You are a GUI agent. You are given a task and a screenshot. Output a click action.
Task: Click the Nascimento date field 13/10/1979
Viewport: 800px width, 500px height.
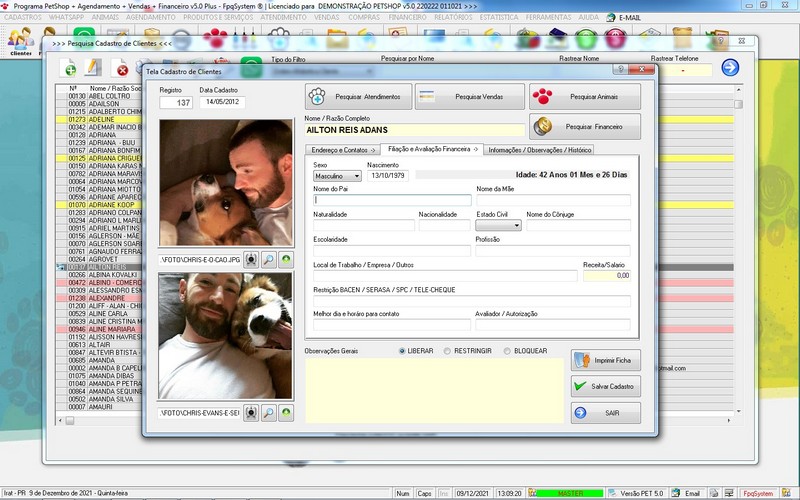(388, 176)
